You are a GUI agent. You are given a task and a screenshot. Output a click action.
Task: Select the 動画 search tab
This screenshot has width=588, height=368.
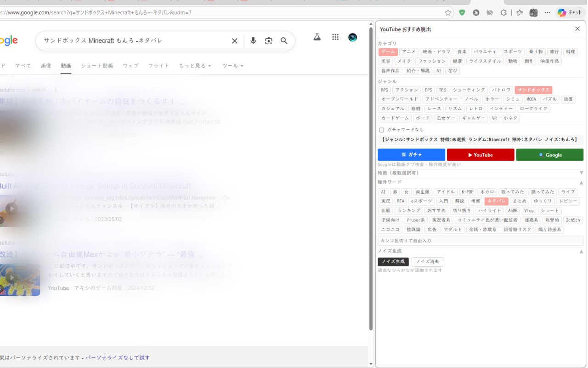point(66,66)
